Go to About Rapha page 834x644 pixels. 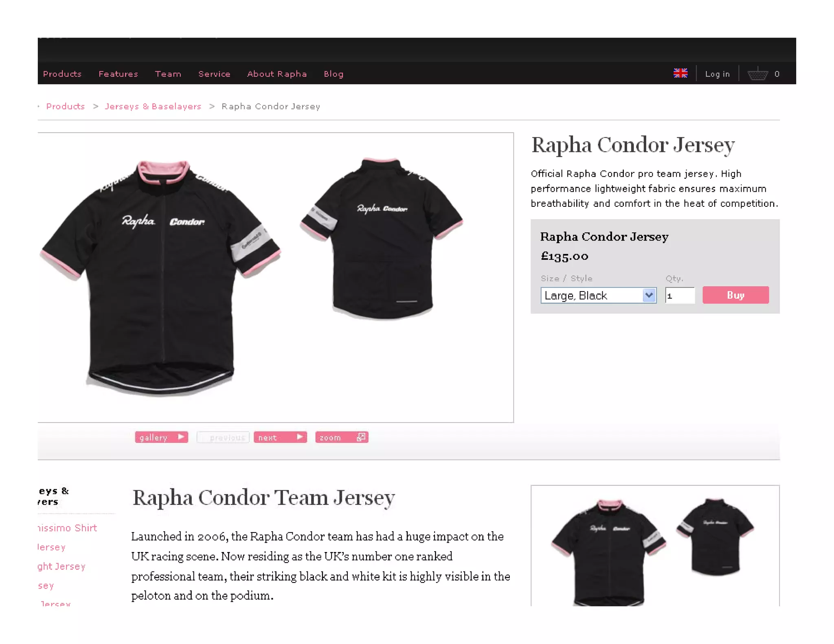click(277, 74)
